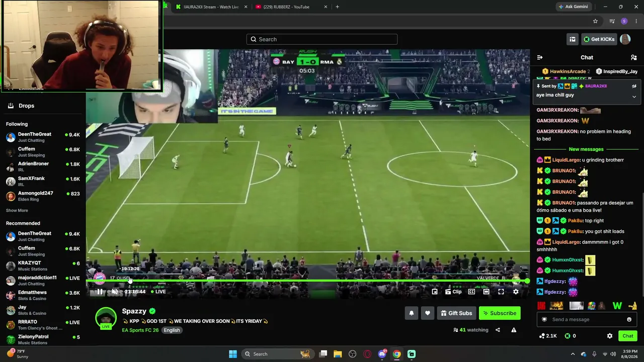Image resolution: width=644 pixels, height=362 pixels.
Task: Open Chrome media controls icon
Action: (612, 21)
